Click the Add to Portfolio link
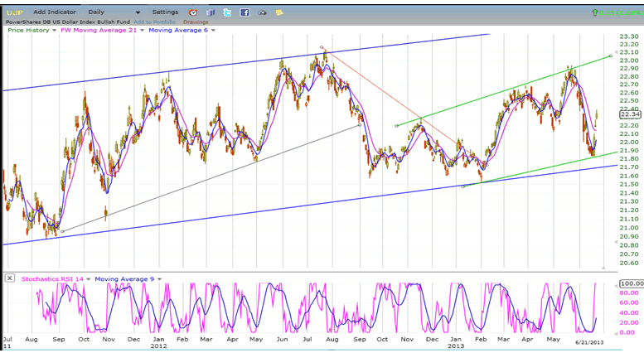 point(154,22)
